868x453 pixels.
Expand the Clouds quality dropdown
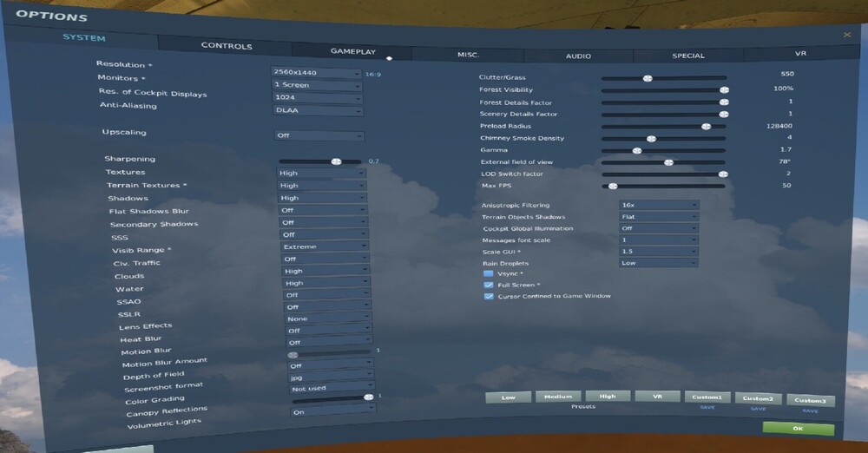coord(326,271)
